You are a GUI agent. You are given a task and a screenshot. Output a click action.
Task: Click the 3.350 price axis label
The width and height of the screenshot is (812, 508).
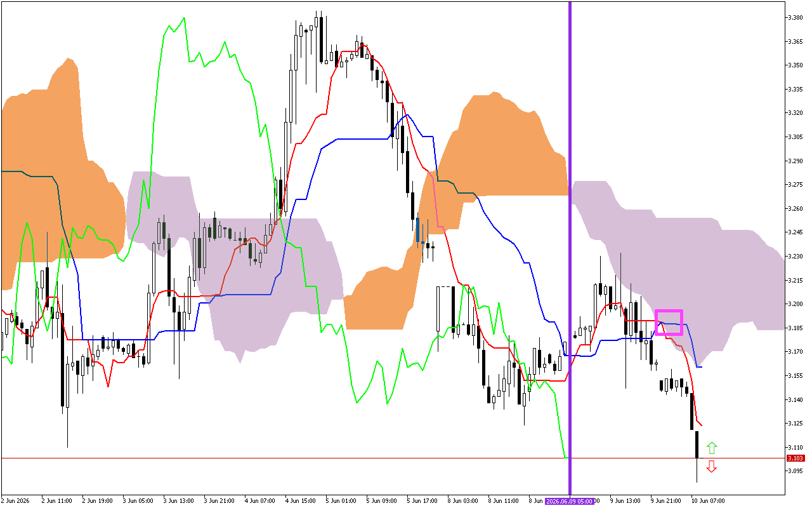[x=795, y=65]
